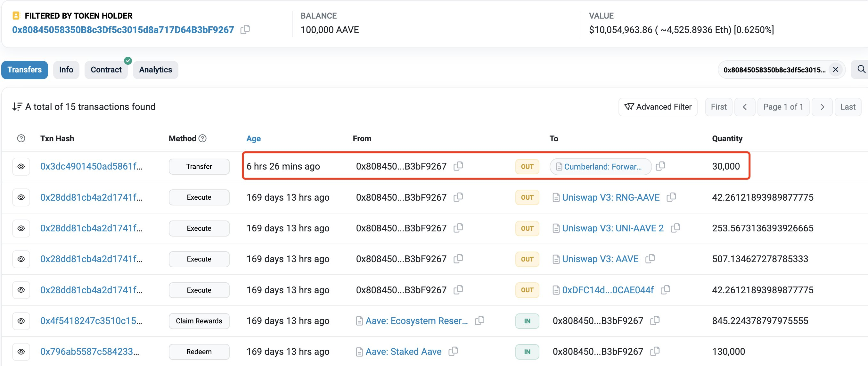Open the Advanced Filter options
Viewport: 868px width, 366px height.
coord(657,107)
